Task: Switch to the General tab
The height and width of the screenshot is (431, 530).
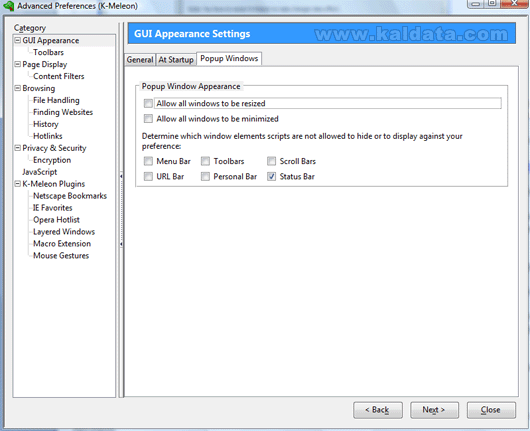Action: coord(140,60)
